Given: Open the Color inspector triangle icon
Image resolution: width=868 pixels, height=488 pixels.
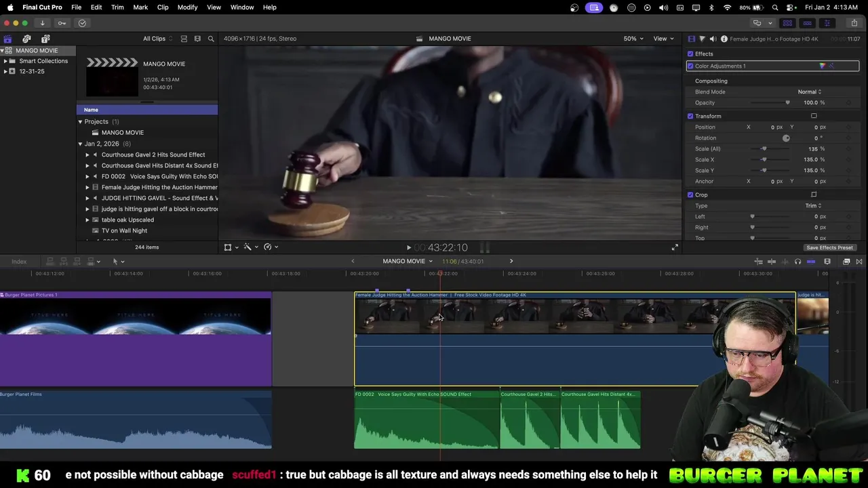Looking at the screenshot, I should (x=702, y=39).
